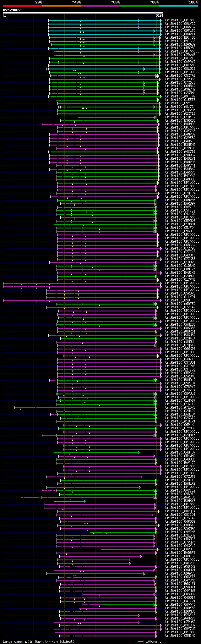Open hit UniRef100_B9RA39
Viewport: 201px width, 644px height.
(x=180, y=44)
